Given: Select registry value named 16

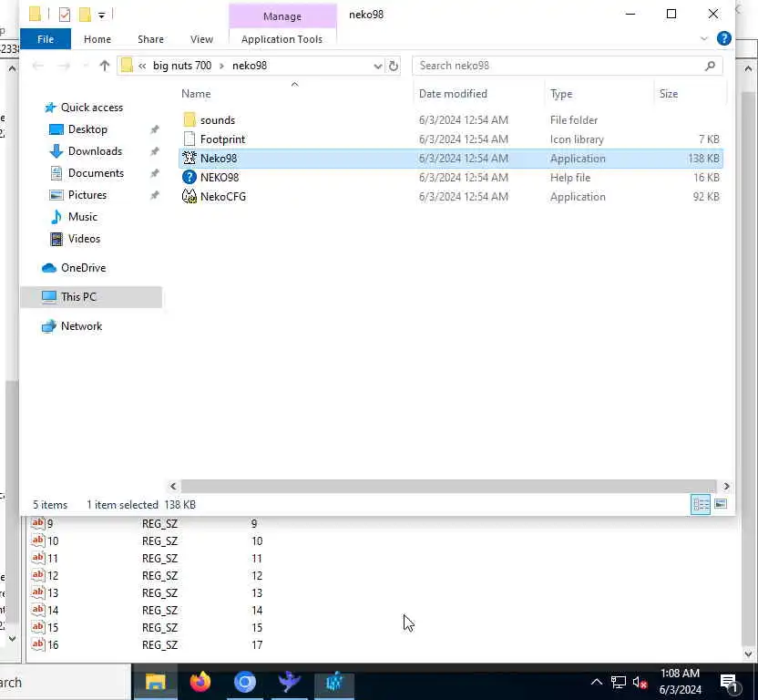Looking at the screenshot, I should 52,644.
